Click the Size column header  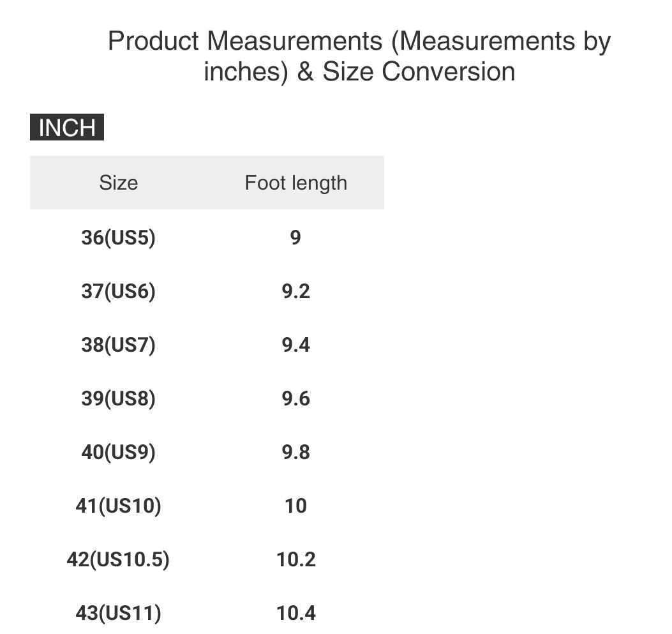click(x=119, y=183)
